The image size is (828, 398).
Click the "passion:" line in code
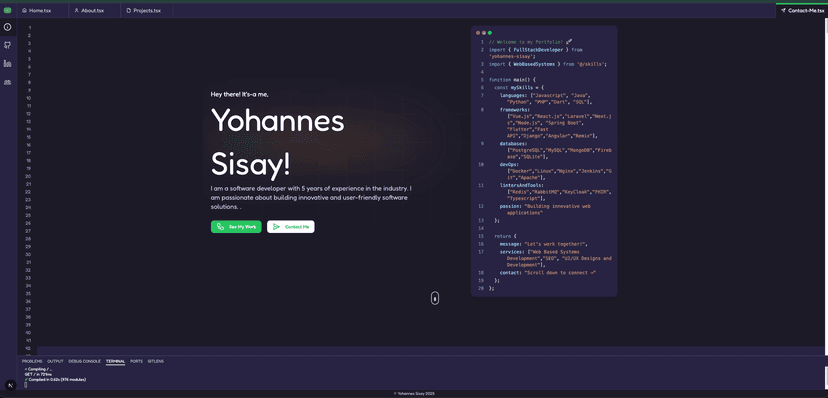545,210
